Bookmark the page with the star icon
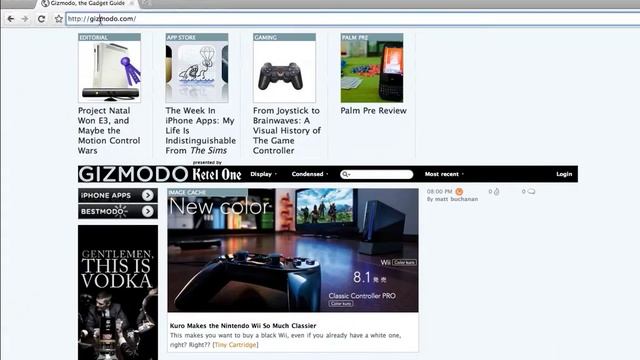This screenshot has width=640, height=360. point(58,19)
